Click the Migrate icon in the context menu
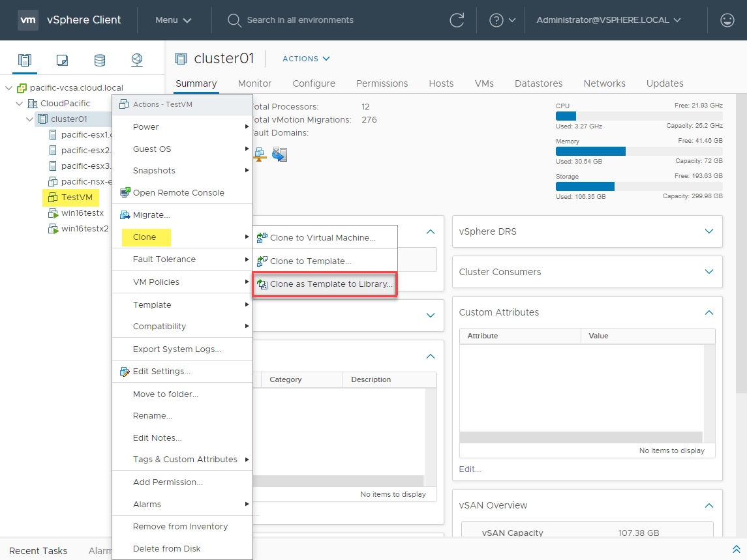The width and height of the screenshot is (747, 560). click(125, 214)
